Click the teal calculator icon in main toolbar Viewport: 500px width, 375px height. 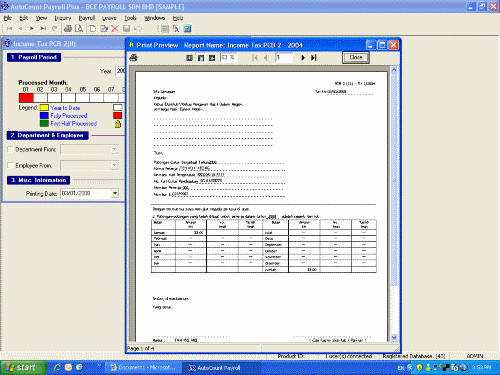pyautogui.click(x=187, y=29)
